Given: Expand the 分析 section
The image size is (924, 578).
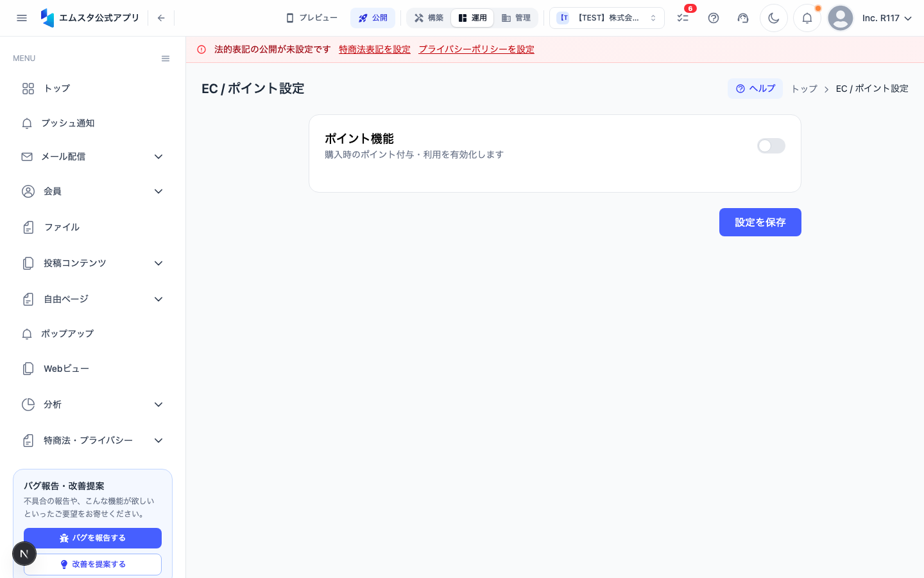Looking at the screenshot, I should (x=92, y=405).
